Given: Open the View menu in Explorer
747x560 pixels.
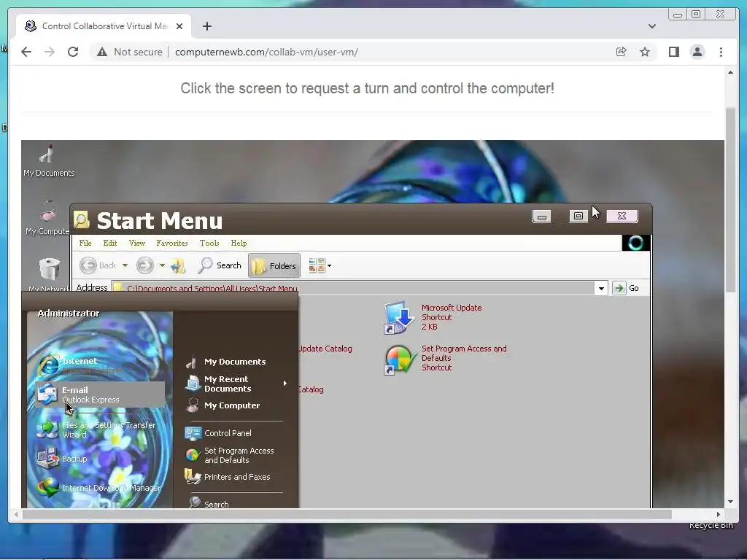Looking at the screenshot, I should pos(136,243).
